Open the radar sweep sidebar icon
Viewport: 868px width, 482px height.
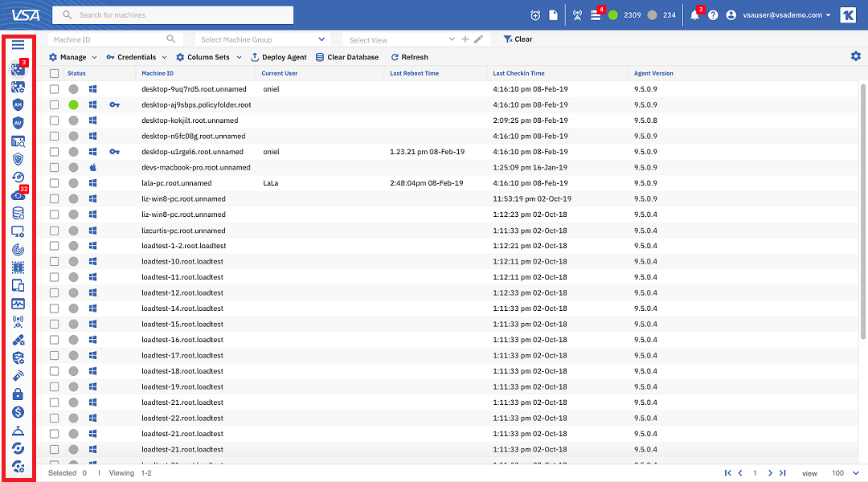[18, 250]
